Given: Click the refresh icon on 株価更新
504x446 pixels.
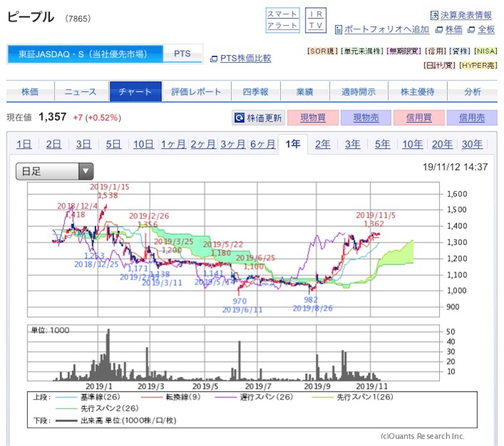Looking at the screenshot, I should point(240,118).
